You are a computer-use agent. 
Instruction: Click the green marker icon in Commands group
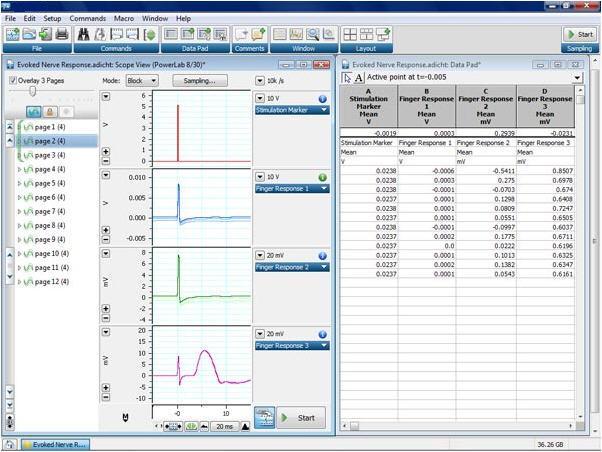pyautogui.click(x=149, y=35)
